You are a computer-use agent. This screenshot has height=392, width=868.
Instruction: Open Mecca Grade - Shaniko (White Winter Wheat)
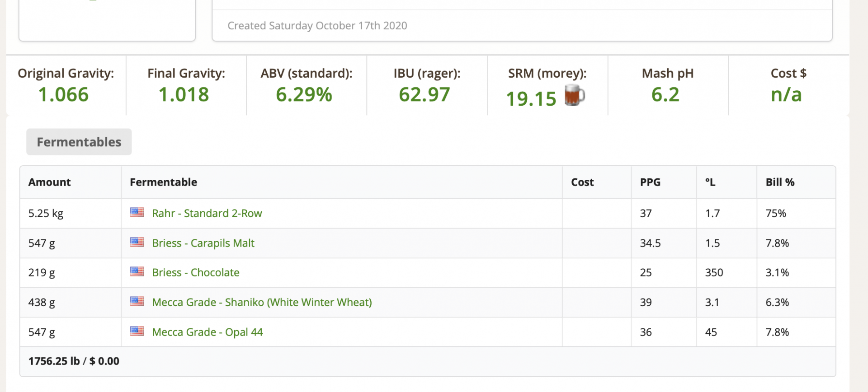pyautogui.click(x=262, y=302)
